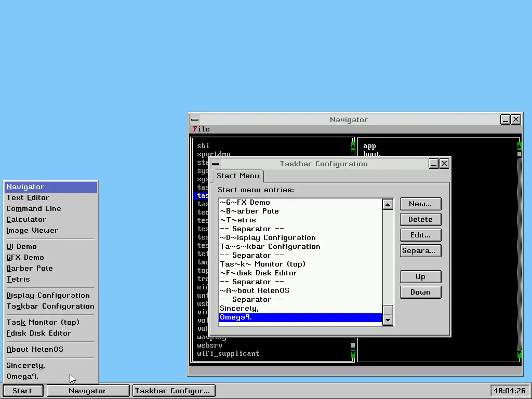Select the Start Menu tab

pos(238,176)
